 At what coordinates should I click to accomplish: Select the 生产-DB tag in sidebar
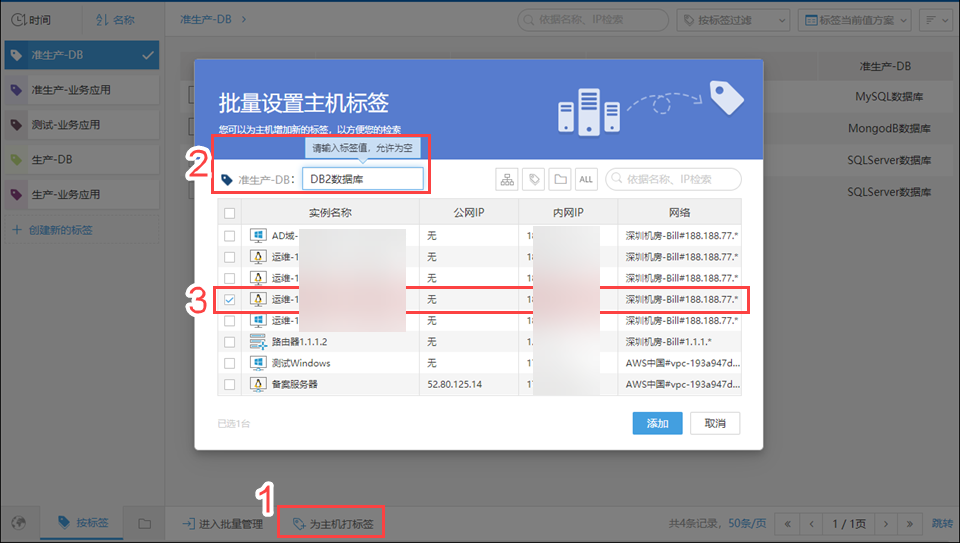[x=80, y=159]
